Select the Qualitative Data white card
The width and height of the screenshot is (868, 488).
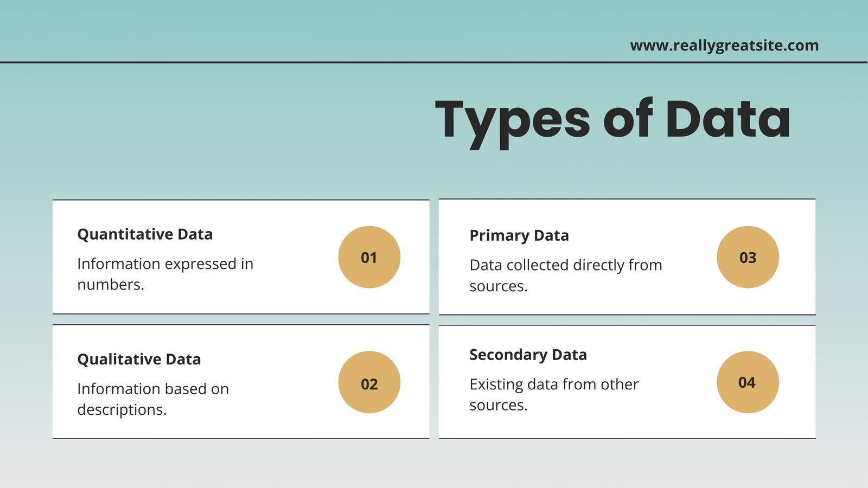241,382
